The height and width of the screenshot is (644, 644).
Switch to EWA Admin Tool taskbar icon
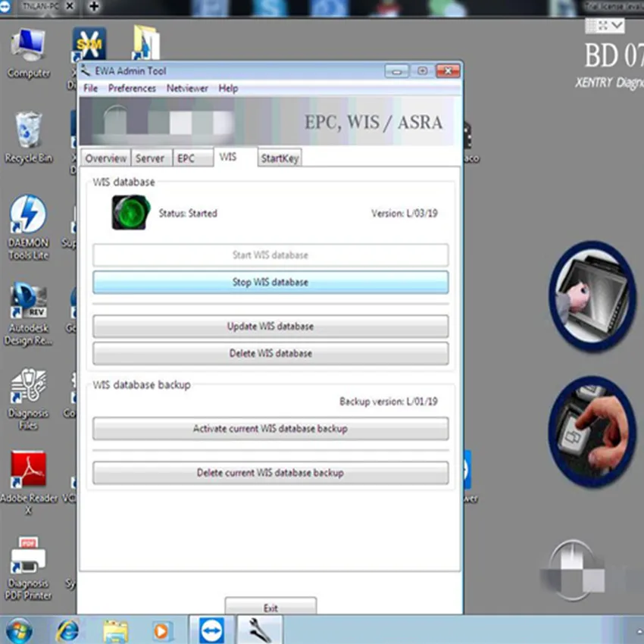pos(261,630)
